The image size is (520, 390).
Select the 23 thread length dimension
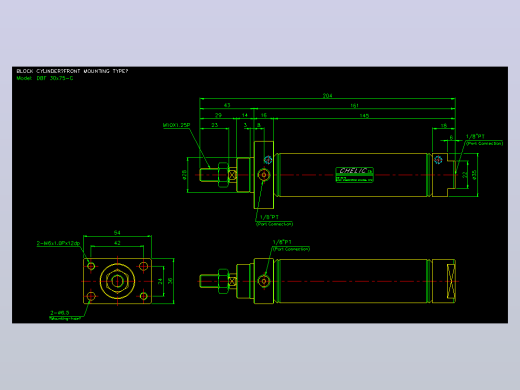[x=214, y=125]
